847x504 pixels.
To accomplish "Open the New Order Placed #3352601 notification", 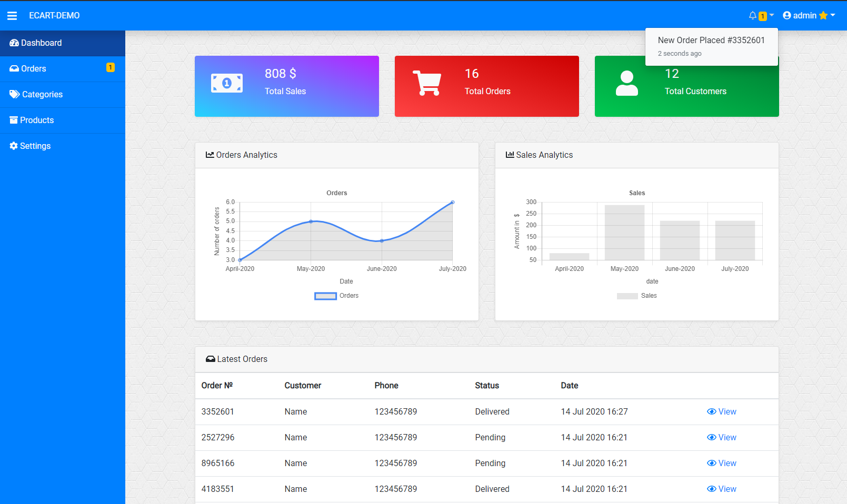I will coord(712,47).
